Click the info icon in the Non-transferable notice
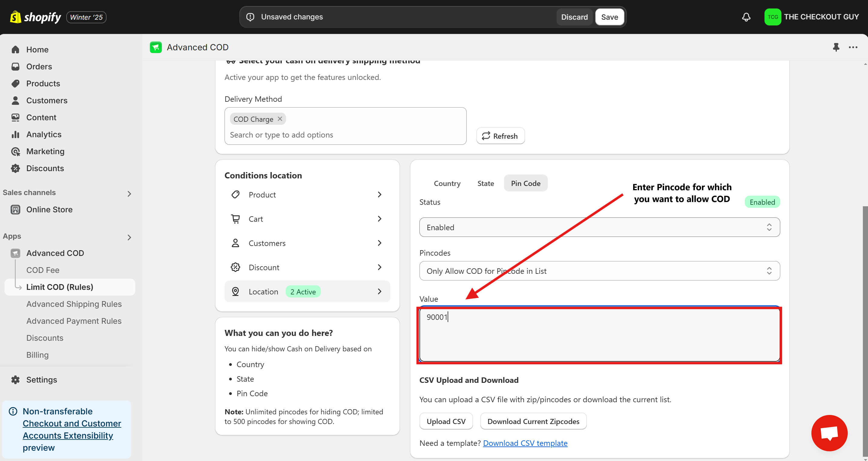 click(x=13, y=411)
